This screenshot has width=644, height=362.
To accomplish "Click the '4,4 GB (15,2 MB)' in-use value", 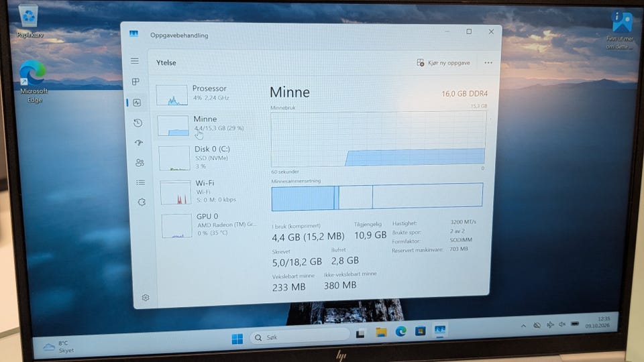I will [308, 237].
